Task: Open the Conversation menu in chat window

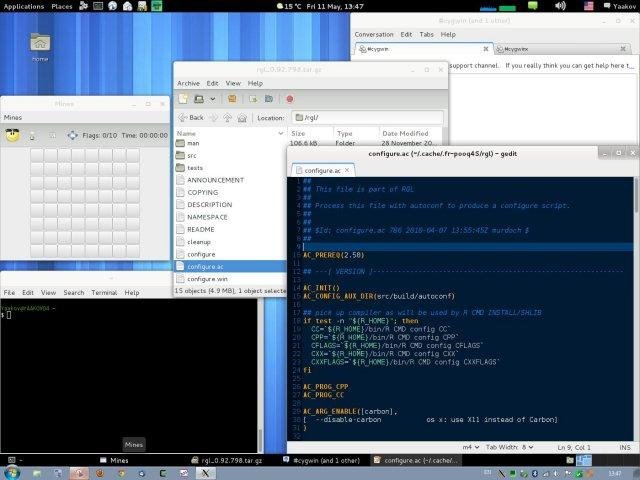Action: coord(374,34)
